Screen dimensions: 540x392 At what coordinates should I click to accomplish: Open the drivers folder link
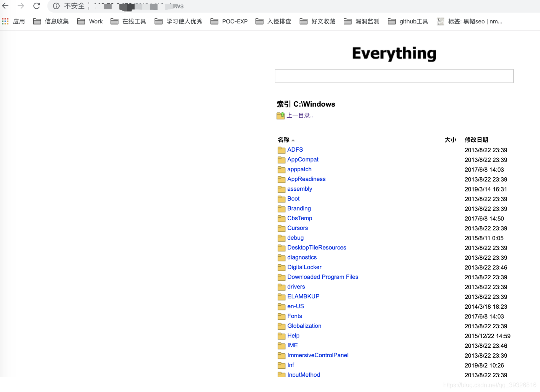pyautogui.click(x=296, y=287)
